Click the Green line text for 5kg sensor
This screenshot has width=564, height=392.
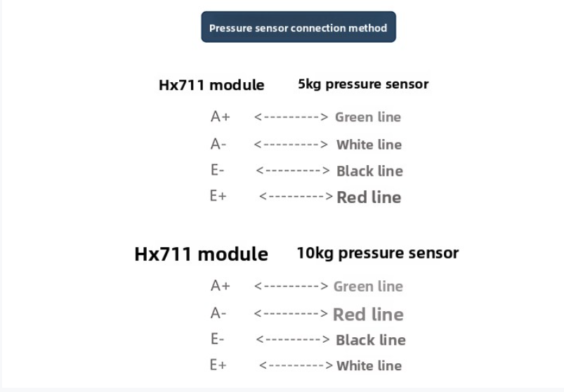click(x=368, y=117)
